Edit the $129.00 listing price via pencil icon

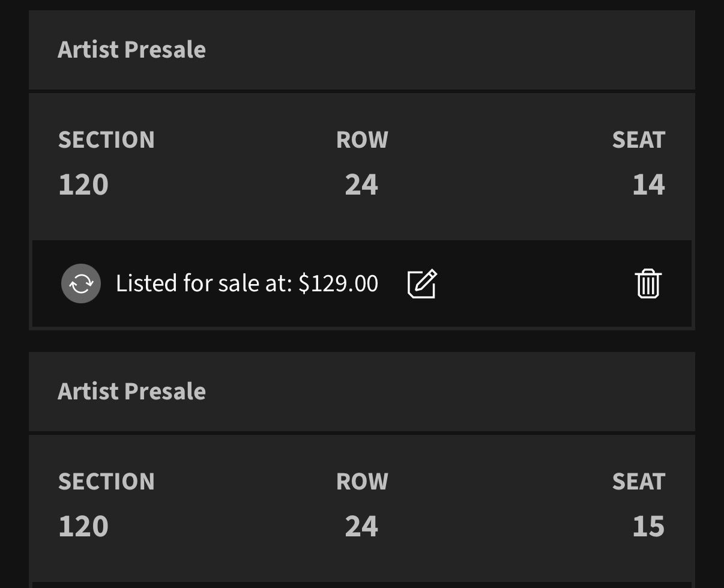[422, 283]
